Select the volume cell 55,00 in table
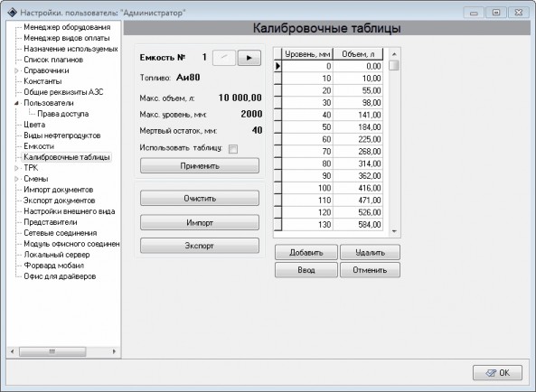536x392 pixels. [358, 90]
